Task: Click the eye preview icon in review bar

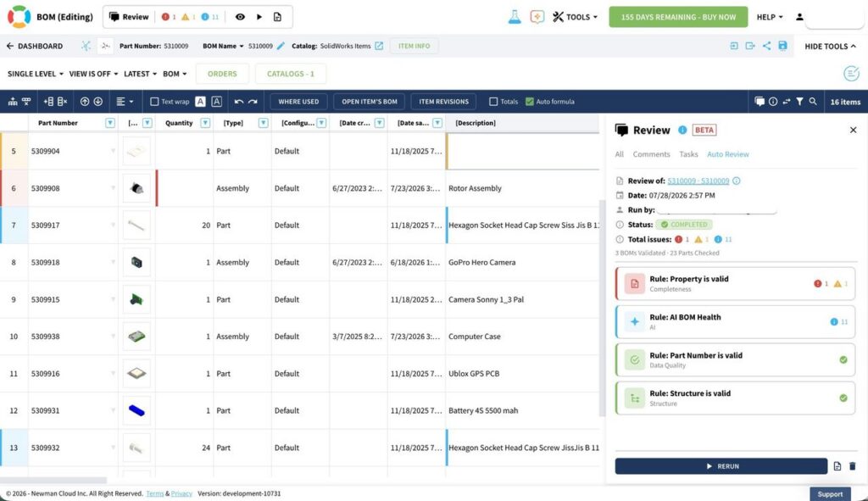Action: pos(240,17)
